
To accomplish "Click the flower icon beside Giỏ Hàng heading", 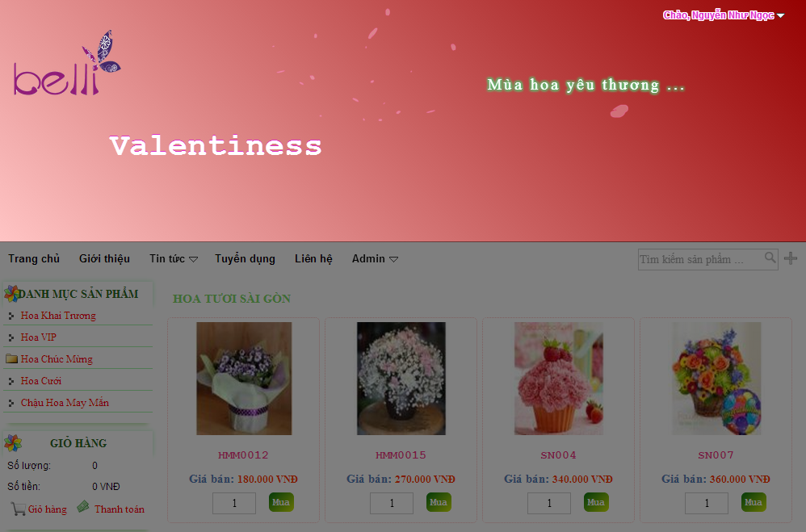I will click(x=13, y=442).
